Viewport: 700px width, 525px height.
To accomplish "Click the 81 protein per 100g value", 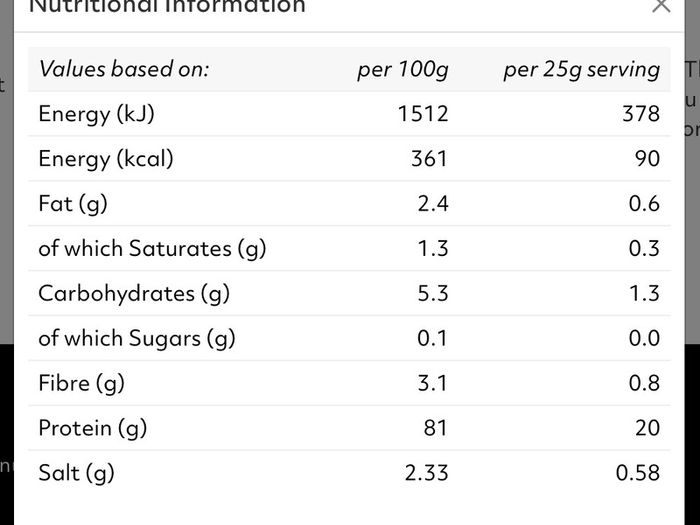I will (435, 428).
